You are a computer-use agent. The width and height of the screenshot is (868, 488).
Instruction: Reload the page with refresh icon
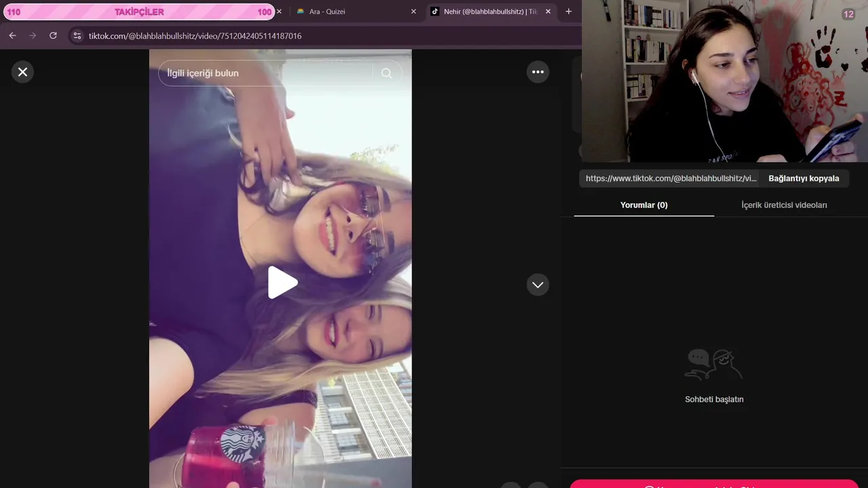click(53, 36)
